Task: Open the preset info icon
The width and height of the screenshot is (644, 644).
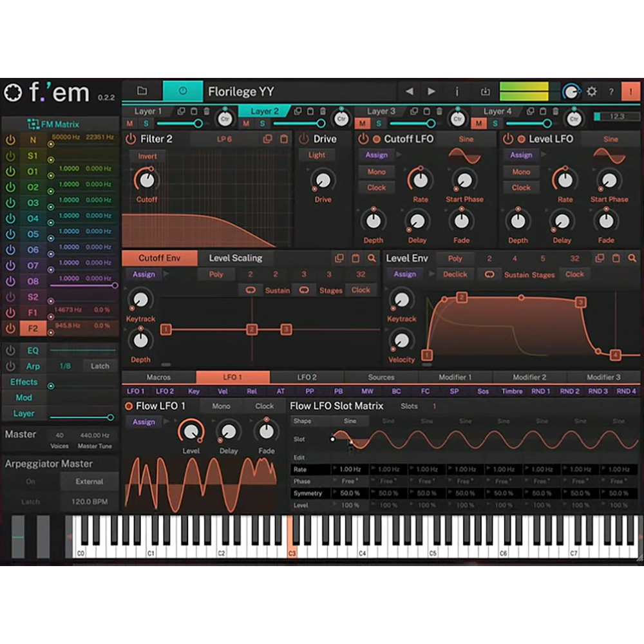Action: (457, 91)
